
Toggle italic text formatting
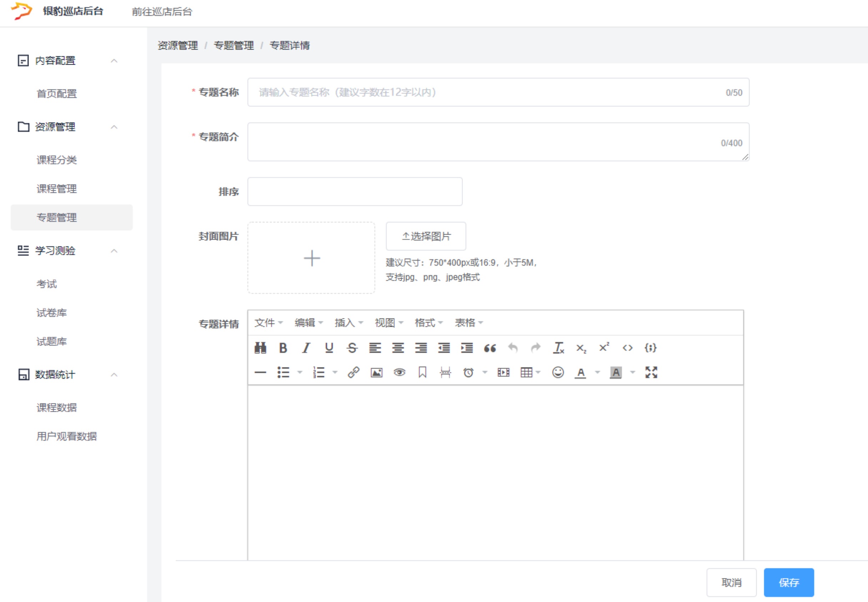point(306,348)
